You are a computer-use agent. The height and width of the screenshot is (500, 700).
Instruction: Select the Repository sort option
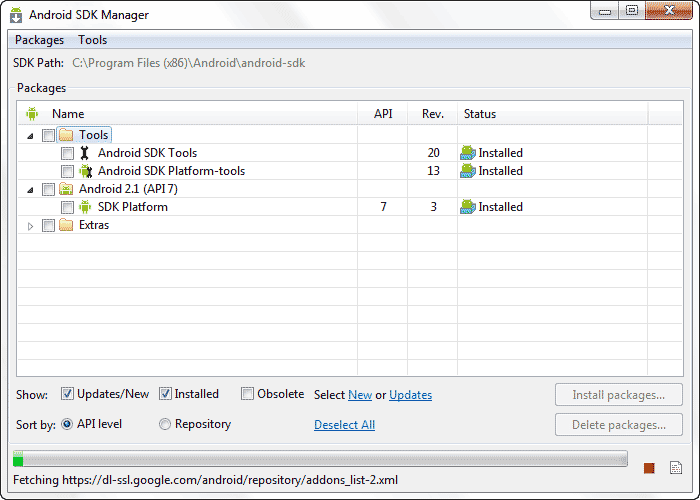tap(165, 424)
